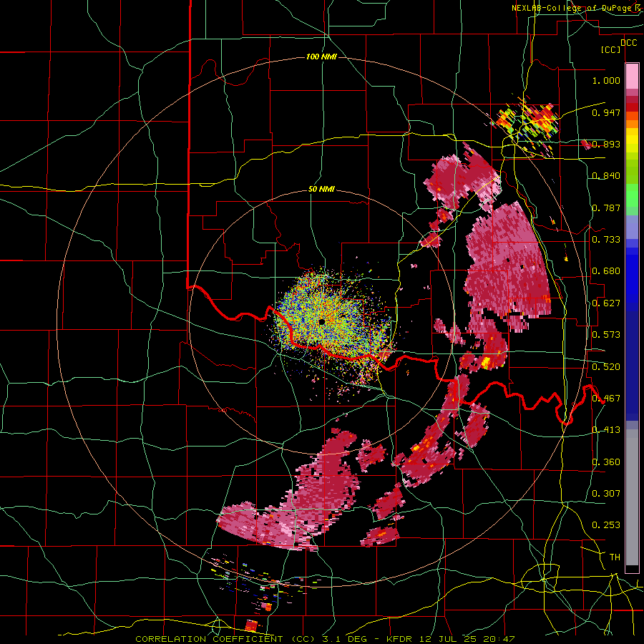Click the KFDR radar station identifier
This screenshot has height=644, width=644.
pyautogui.click(x=400, y=639)
